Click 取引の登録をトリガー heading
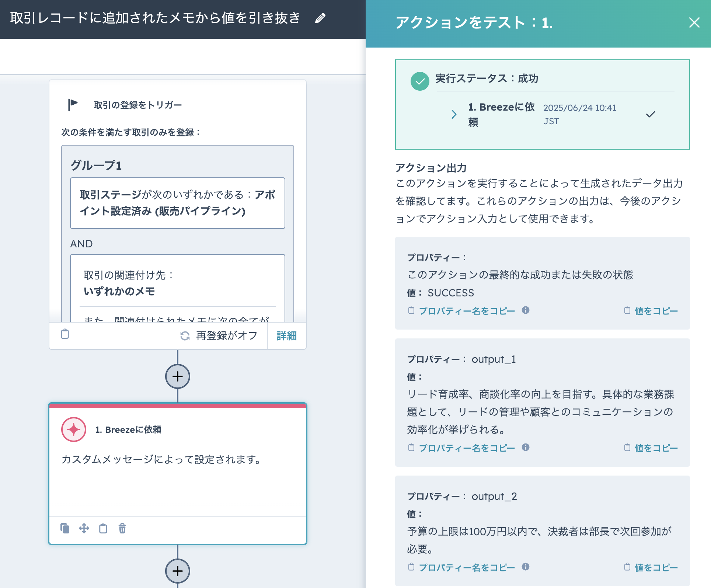The width and height of the screenshot is (711, 588). [x=138, y=105]
